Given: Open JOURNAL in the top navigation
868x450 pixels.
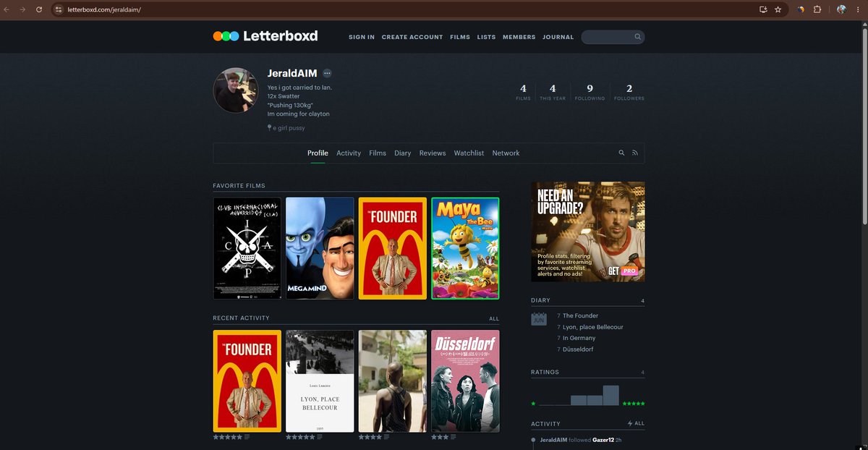Looking at the screenshot, I should (x=558, y=37).
